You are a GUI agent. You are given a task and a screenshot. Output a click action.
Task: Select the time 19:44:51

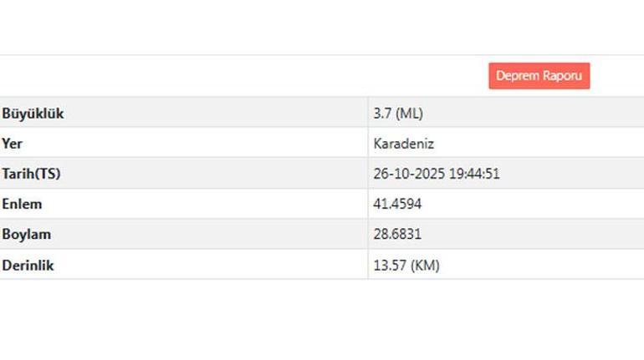pos(473,174)
